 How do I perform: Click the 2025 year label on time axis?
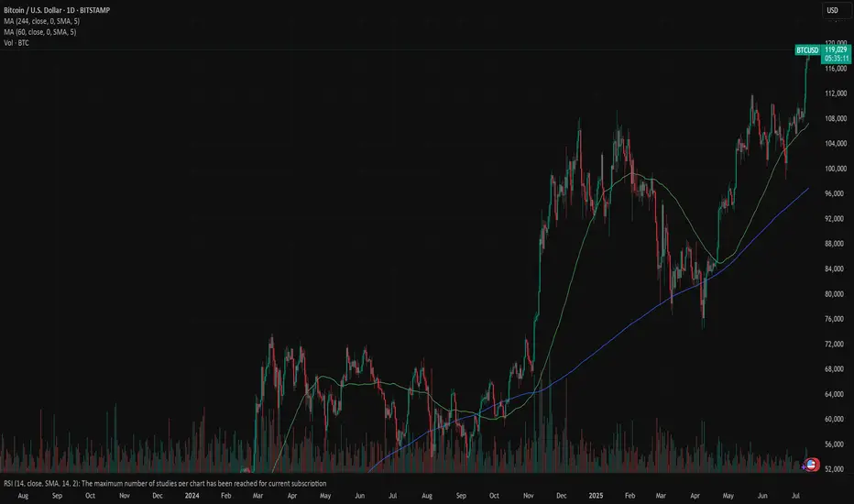click(x=596, y=496)
